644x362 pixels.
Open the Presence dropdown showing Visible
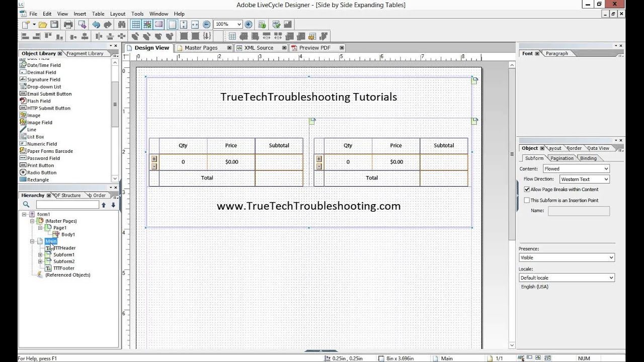(x=567, y=257)
